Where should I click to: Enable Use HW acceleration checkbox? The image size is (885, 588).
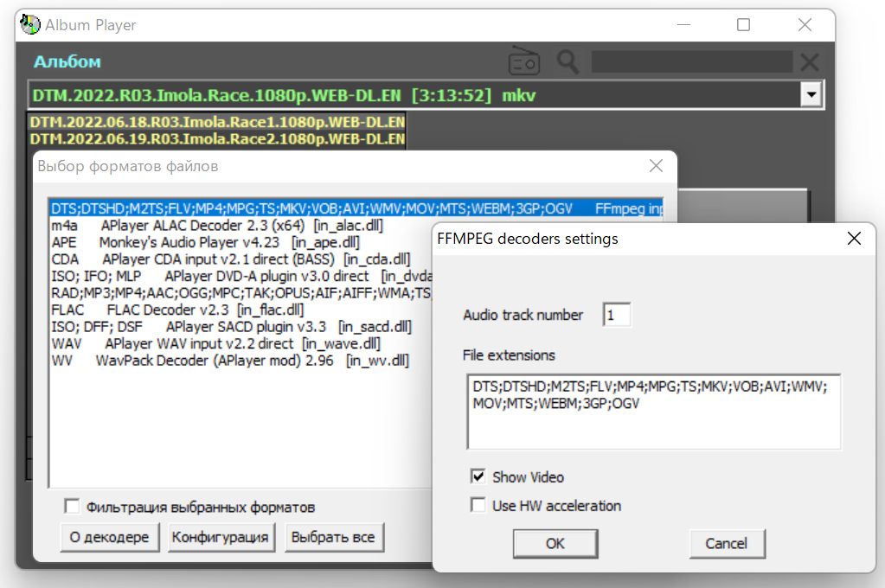(478, 505)
